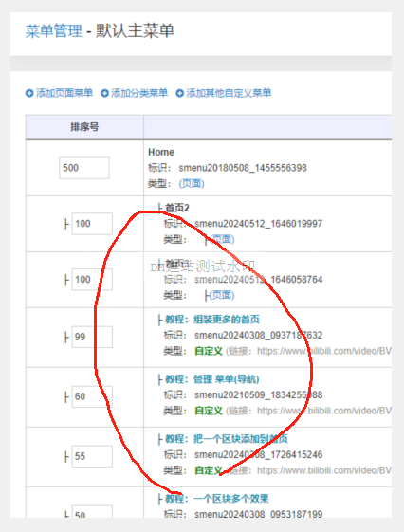Select identifier text smenu20180508_1455556398
Screen dimensions: 404x532
point(243,168)
